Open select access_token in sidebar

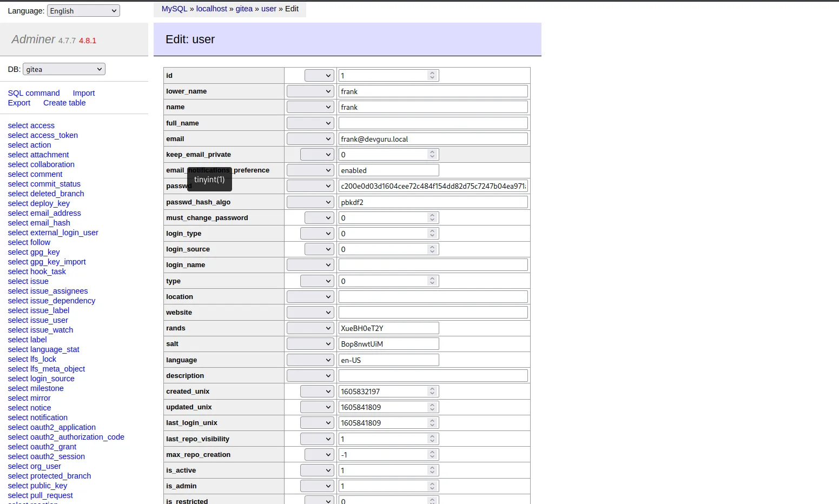coord(43,135)
